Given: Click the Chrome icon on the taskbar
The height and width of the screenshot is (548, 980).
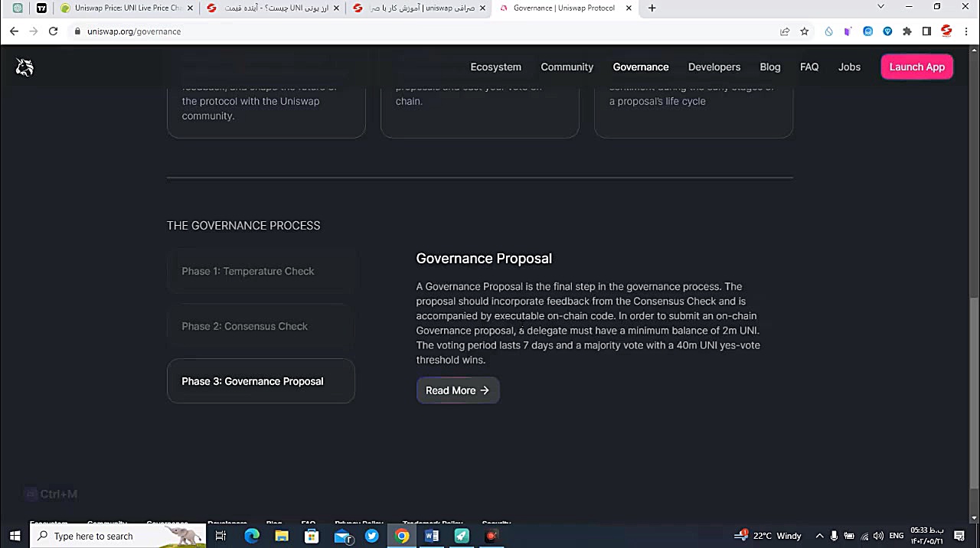Looking at the screenshot, I should pyautogui.click(x=402, y=536).
